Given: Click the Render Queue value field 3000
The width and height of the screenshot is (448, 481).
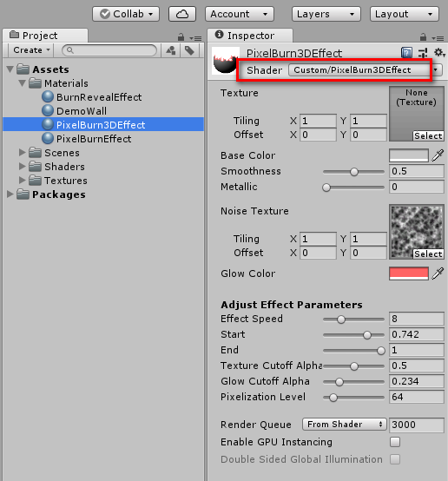Looking at the screenshot, I should coord(417,425).
